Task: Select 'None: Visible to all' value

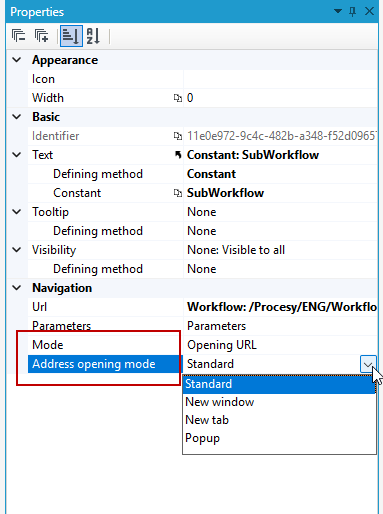Action: [x=280, y=250]
